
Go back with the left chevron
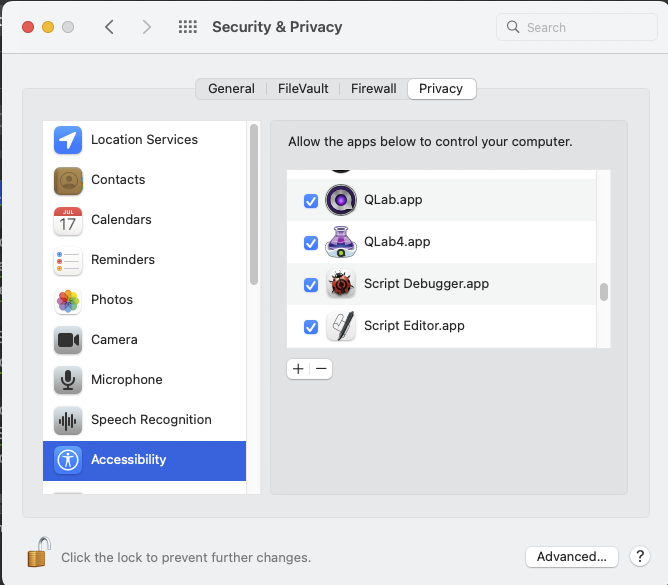(x=109, y=27)
